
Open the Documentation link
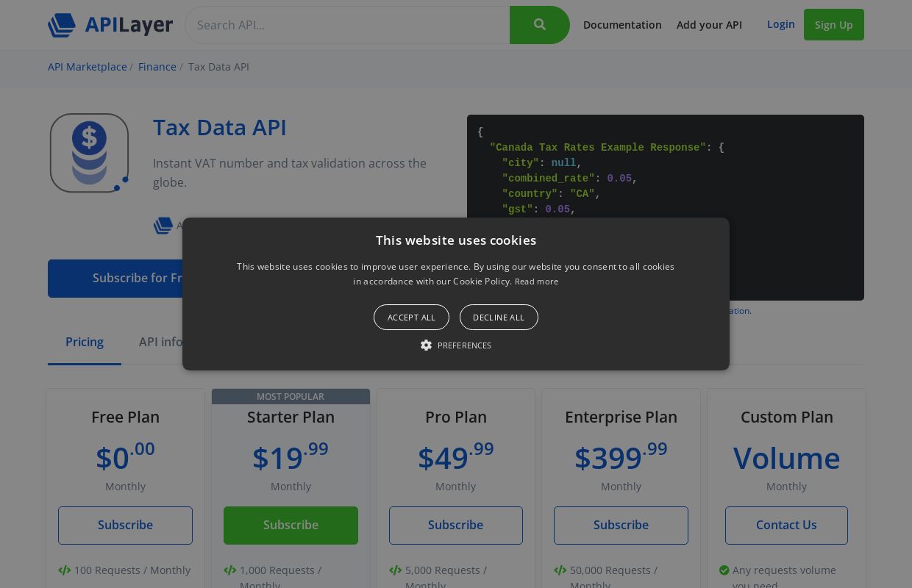622,25
